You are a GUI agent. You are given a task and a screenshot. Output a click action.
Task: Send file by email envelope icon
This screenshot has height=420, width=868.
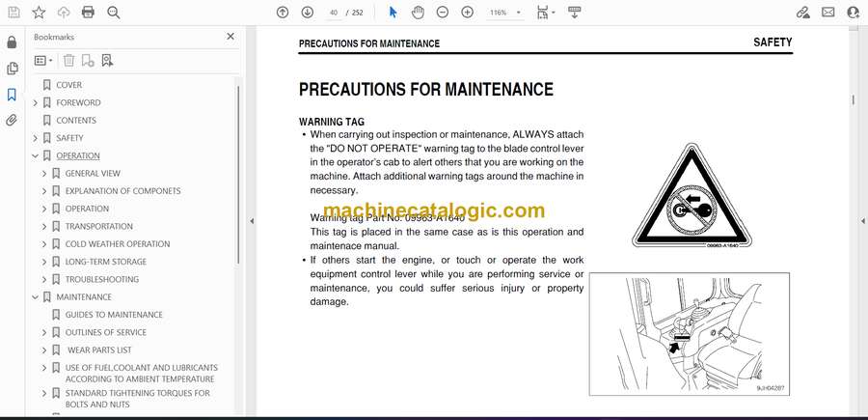point(828,13)
